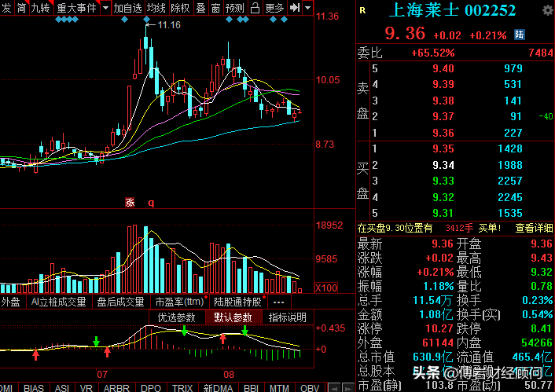Click the stock title 上海莱士 002252

click(x=452, y=11)
